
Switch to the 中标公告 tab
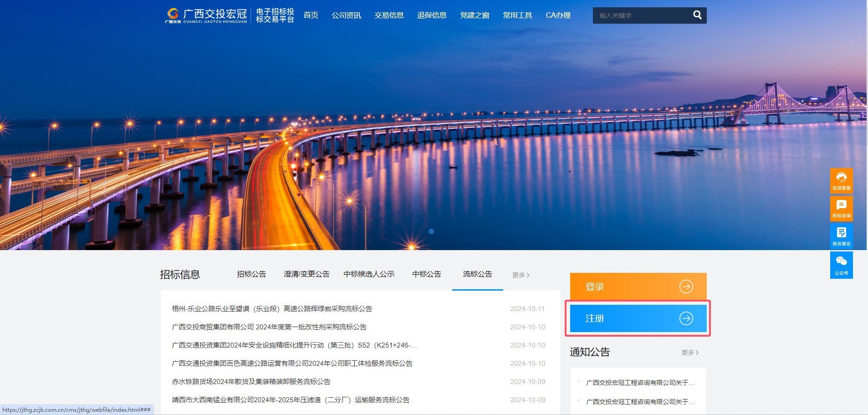tap(426, 274)
